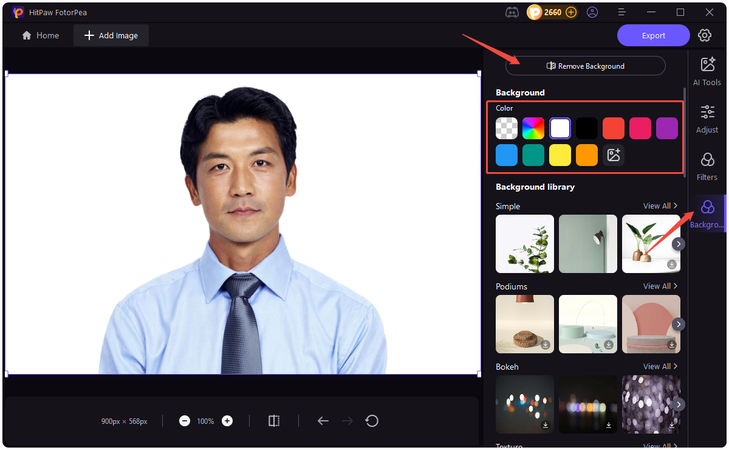Click the Export button

(x=653, y=35)
